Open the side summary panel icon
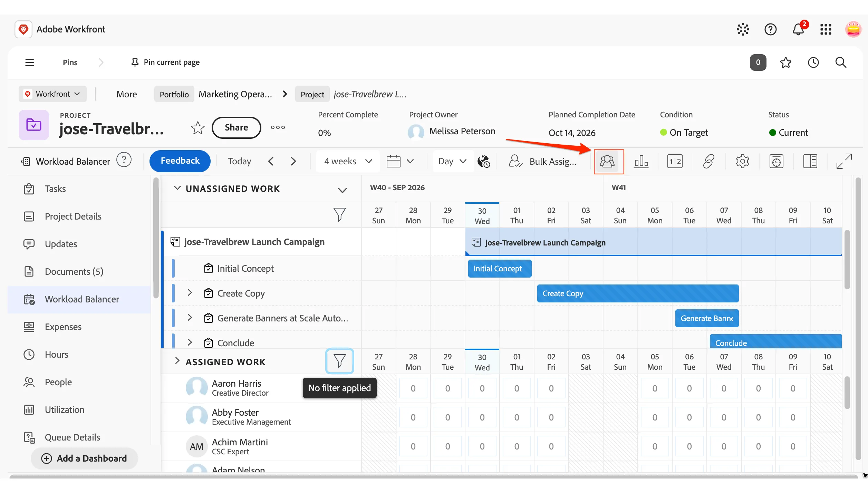The height and width of the screenshot is (493, 868). pyautogui.click(x=810, y=161)
